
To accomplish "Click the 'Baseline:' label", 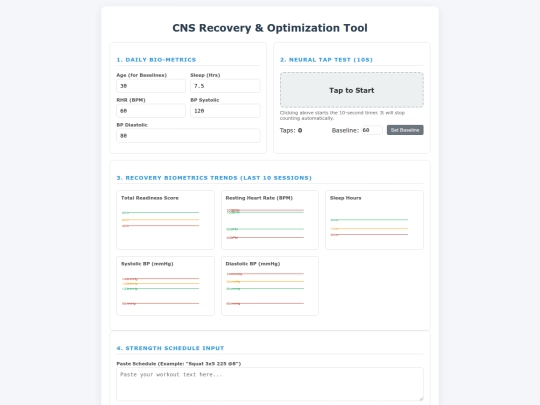I will tap(345, 130).
